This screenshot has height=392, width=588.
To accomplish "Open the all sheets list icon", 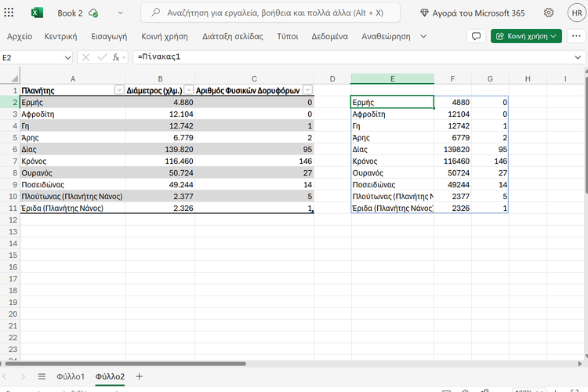I will pyautogui.click(x=42, y=377).
